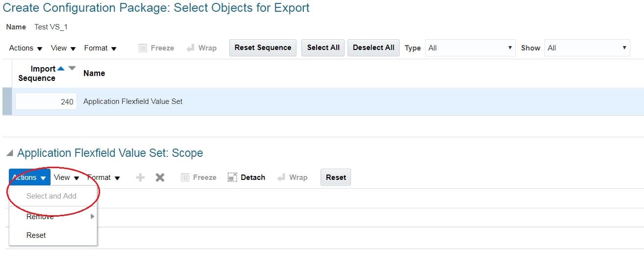The image size is (644, 276).
Task: Choose Select and Add from Actions menu
Action: [53, 196]
